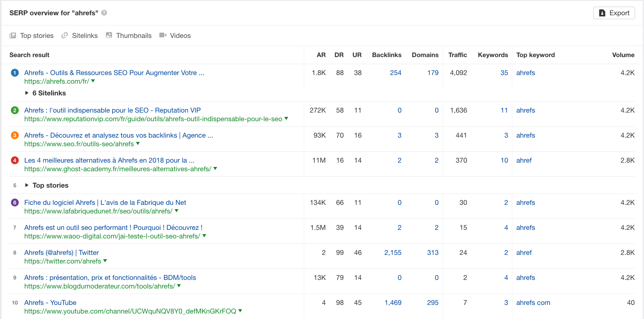This screenshot has width=644, height=319.
Task: Open dropdown next to twitter.com/ahrefs URL
Action: click(105, 261)
